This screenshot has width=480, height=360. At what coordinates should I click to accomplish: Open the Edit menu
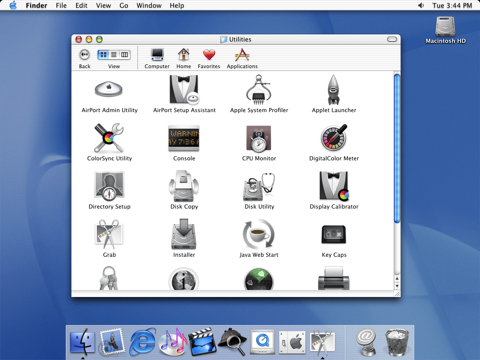81,5
